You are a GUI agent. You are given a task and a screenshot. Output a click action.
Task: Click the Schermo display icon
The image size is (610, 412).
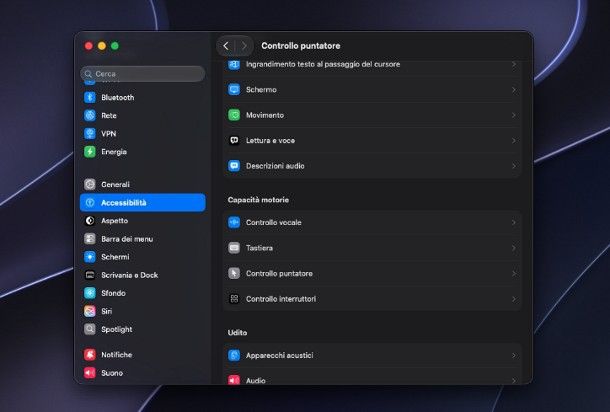[x=234, y=89]
